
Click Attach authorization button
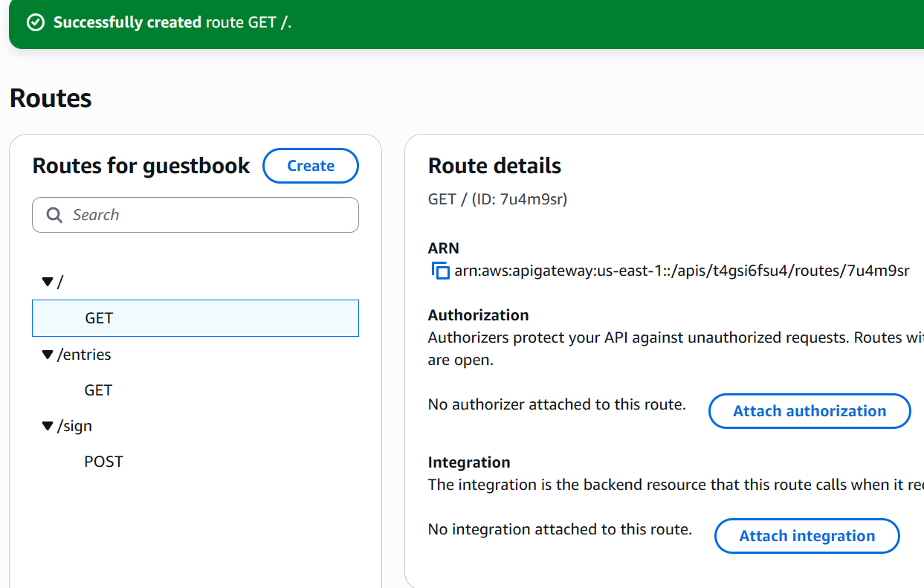point(810,411)
